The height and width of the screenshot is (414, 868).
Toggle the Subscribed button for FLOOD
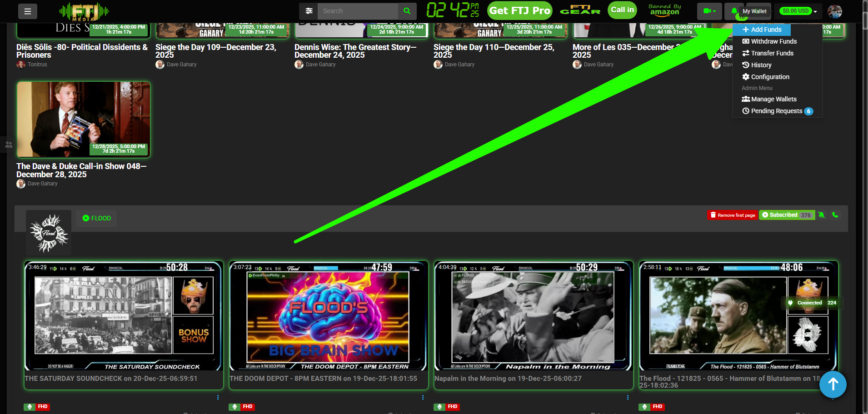pyautogui.click(x=787, y=215)
